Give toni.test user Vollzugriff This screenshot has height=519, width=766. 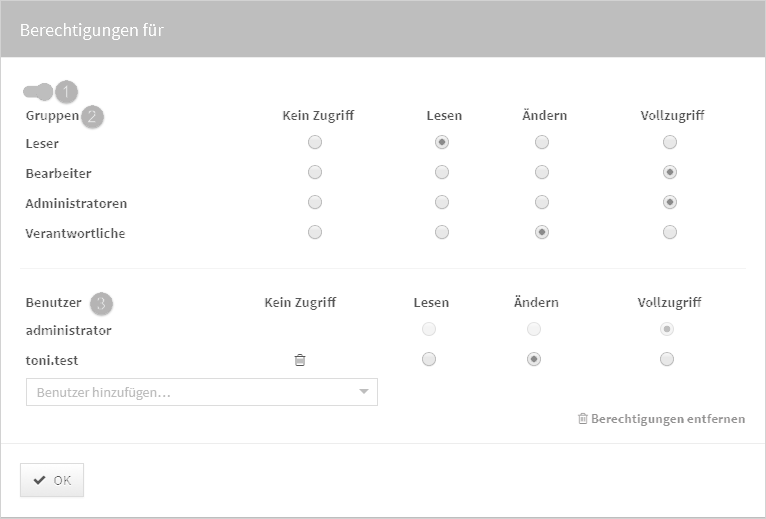[x=667, y=360]
